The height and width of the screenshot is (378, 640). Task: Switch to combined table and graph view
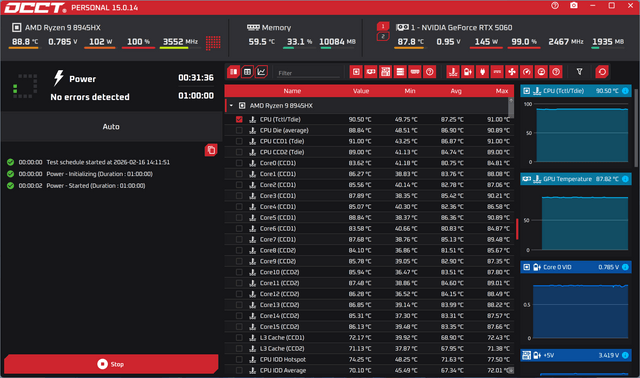pos(233,72)
